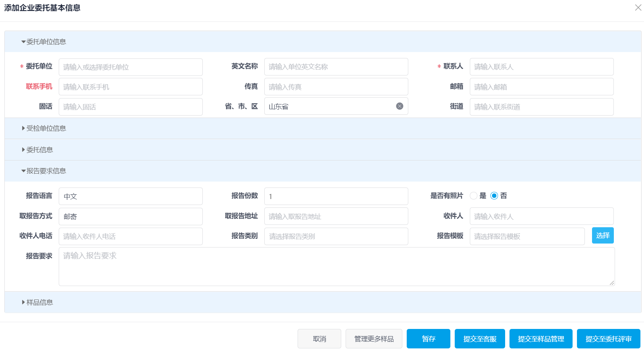Clear the 山东省 region selection

coord(400,106)
